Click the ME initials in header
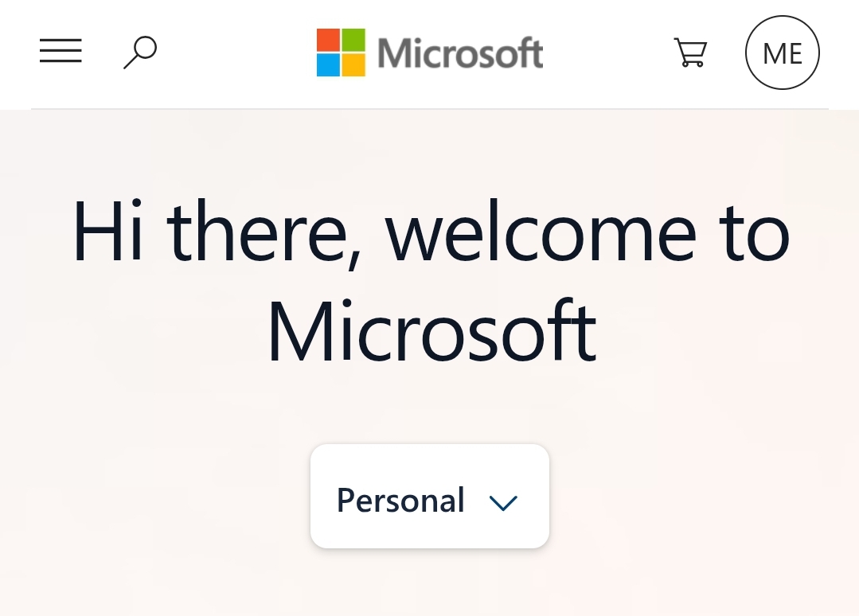The image size is (859, 616). pos(783,53)
